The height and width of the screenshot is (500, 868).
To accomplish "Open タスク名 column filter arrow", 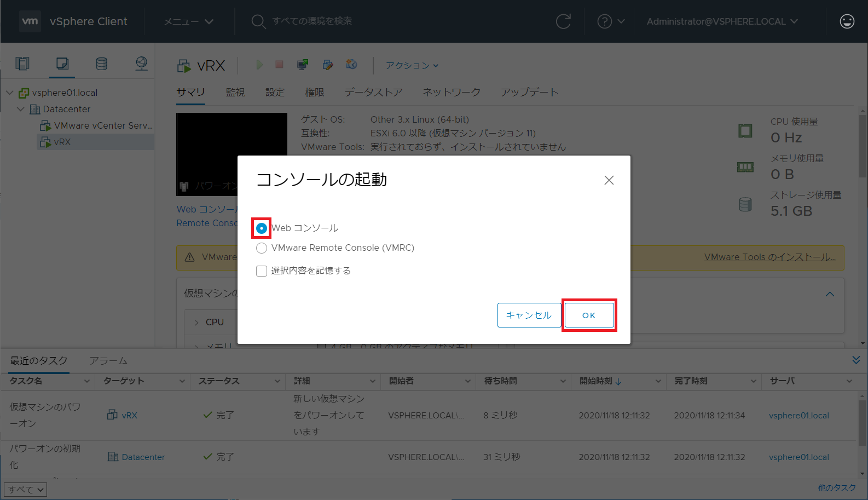I will tap(86, 381).
